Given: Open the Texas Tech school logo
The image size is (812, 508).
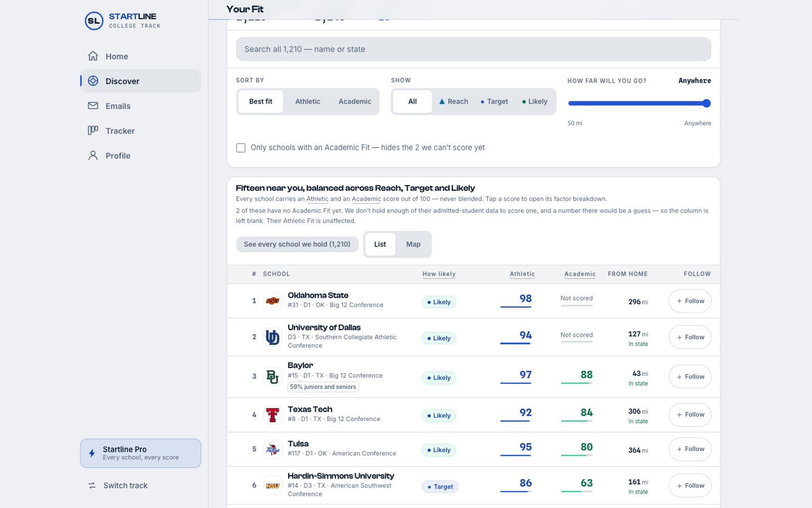Looking at the screenshot, I should pos(273,415).
